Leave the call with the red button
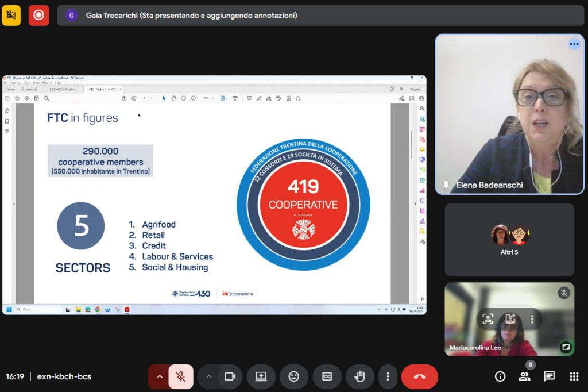 419,376
